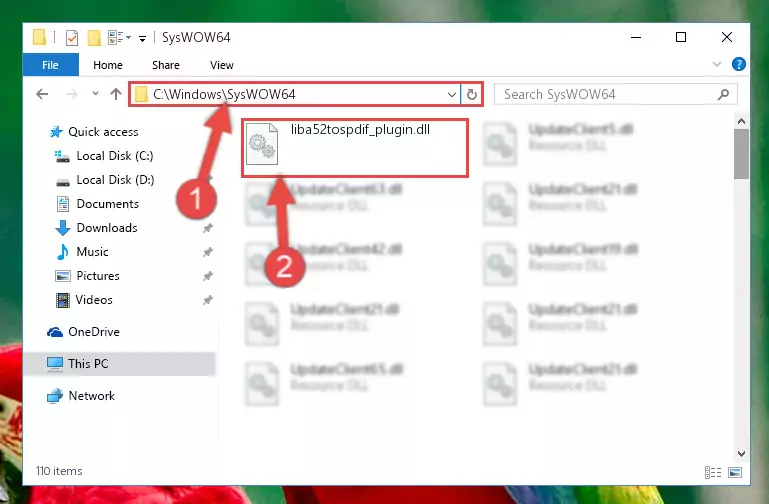This screenshot has height=504, width=769.
Task: Click the Properties quick access toolbar icon
Action: (72, 37)
